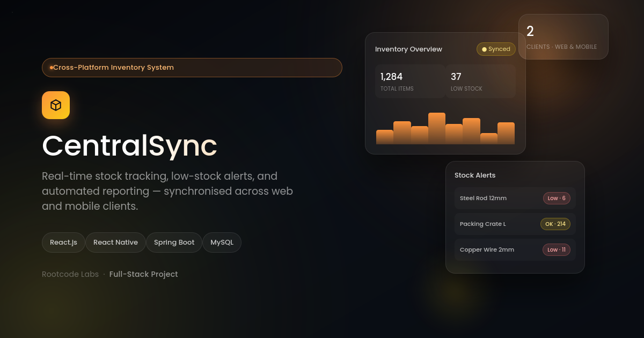Click the OK · 214 badge
Screen dimensions: 644x338
point(555,224)
